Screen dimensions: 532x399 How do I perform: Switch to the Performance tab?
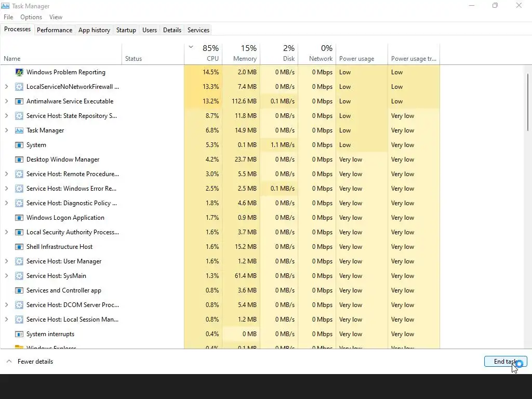(x=55, y=30)
